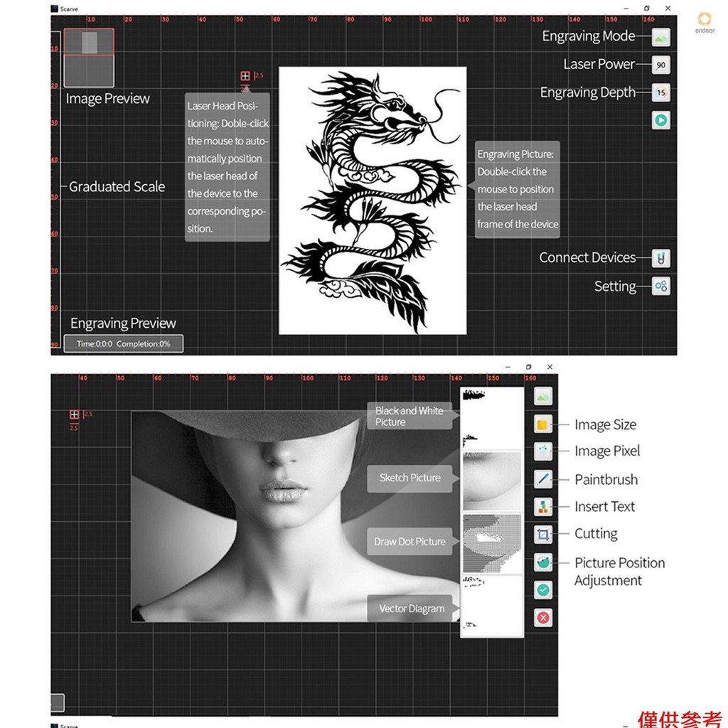Viewport: 728px width, 728px height.
Task: Click the Image Size icon
Action: (543, 424)
